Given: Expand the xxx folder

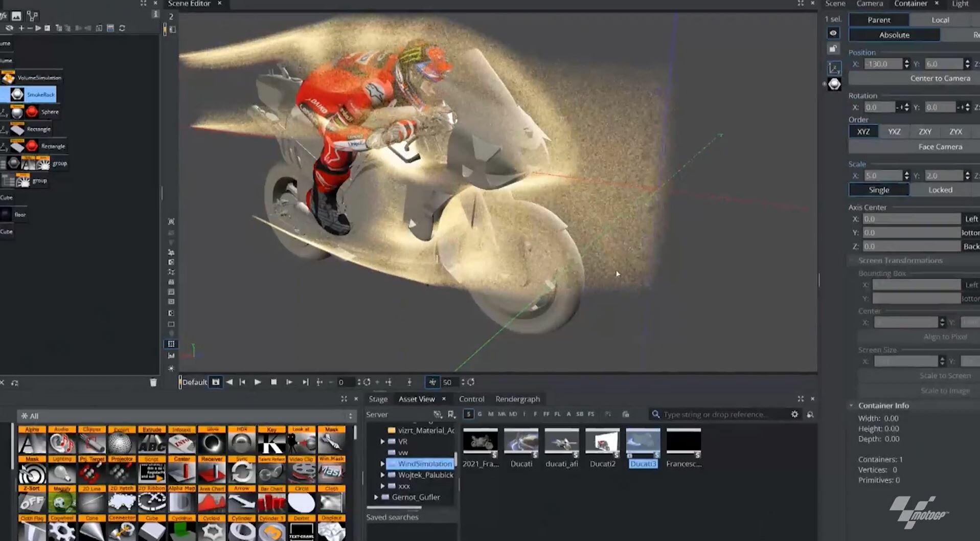Looking at the screenshot, I should (382, 486).
